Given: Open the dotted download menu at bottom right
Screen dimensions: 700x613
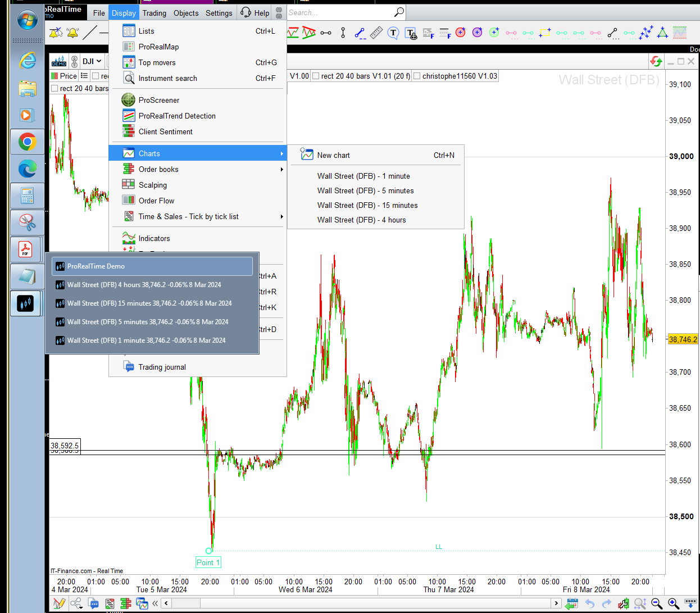Looking at the screenshot, I should tap(690, 603).
